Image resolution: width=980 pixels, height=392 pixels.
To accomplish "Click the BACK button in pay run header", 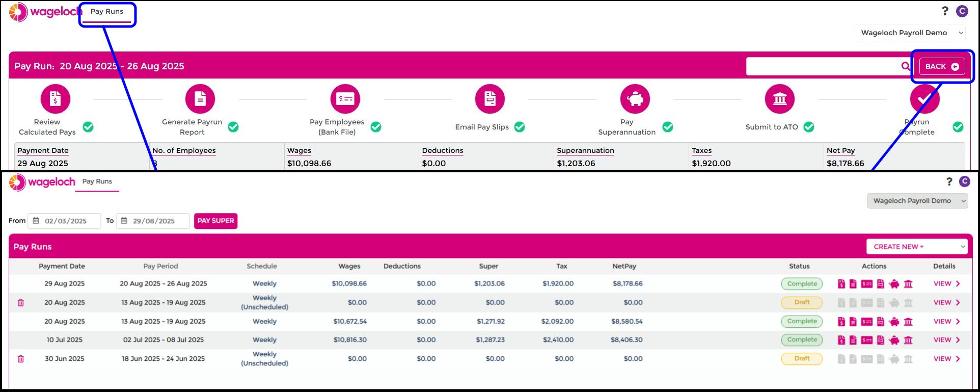I will click(942, 66).
